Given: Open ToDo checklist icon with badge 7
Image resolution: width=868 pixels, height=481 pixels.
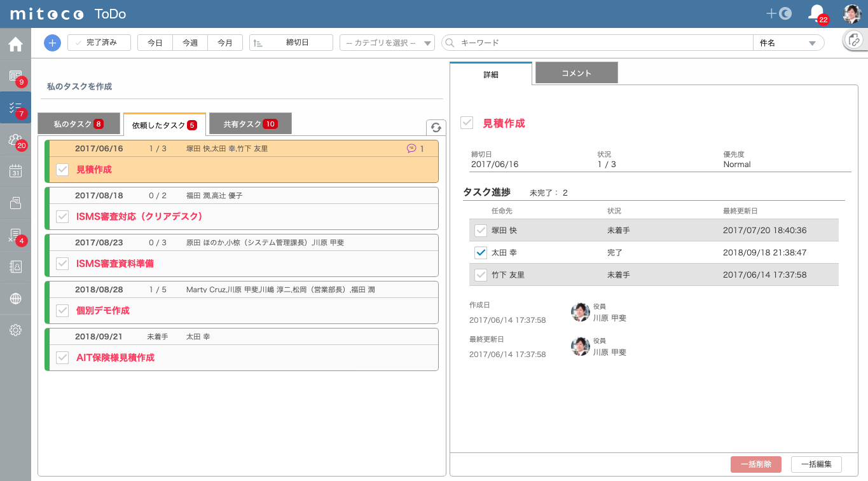Looking at the screenshot, I should [15, 108].
